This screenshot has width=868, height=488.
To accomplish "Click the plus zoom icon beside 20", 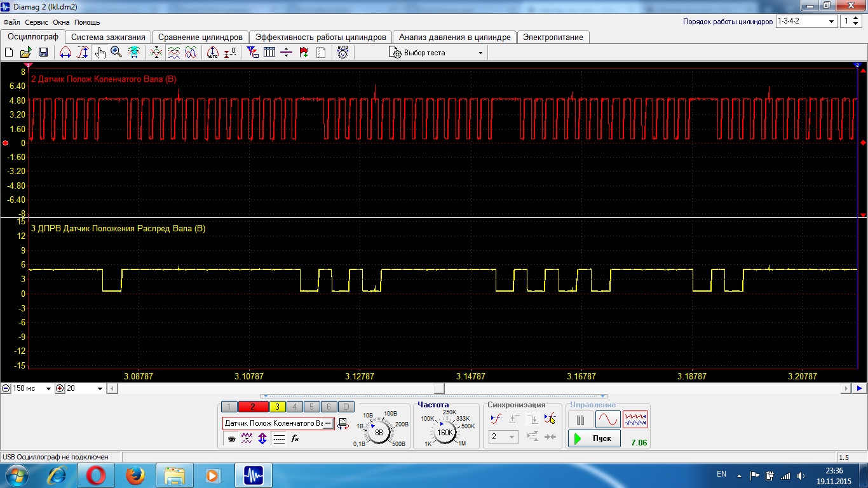I will (60, 388).
